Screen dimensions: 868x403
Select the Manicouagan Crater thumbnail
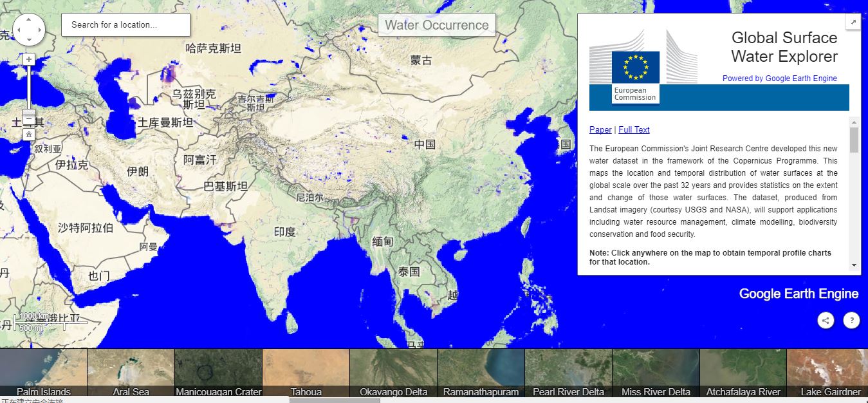click(218, 373)
